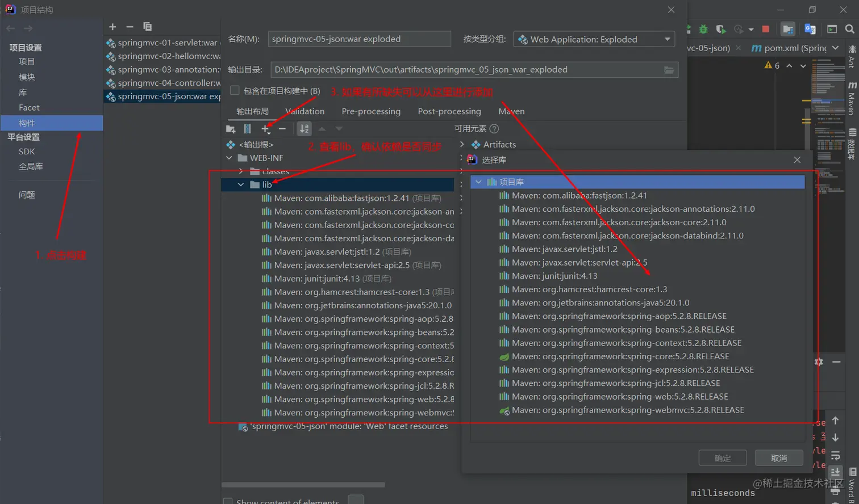
Task: Switch to Validation tab
Action: pyautogui.click(x=305, y=111)
